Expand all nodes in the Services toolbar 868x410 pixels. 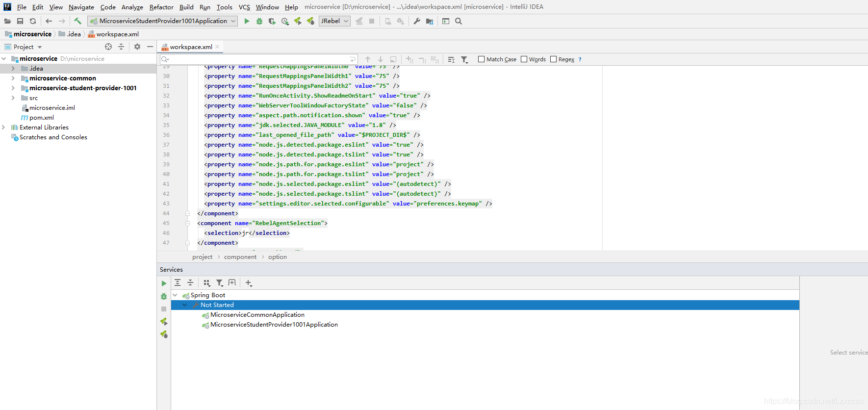click(178, 282)
